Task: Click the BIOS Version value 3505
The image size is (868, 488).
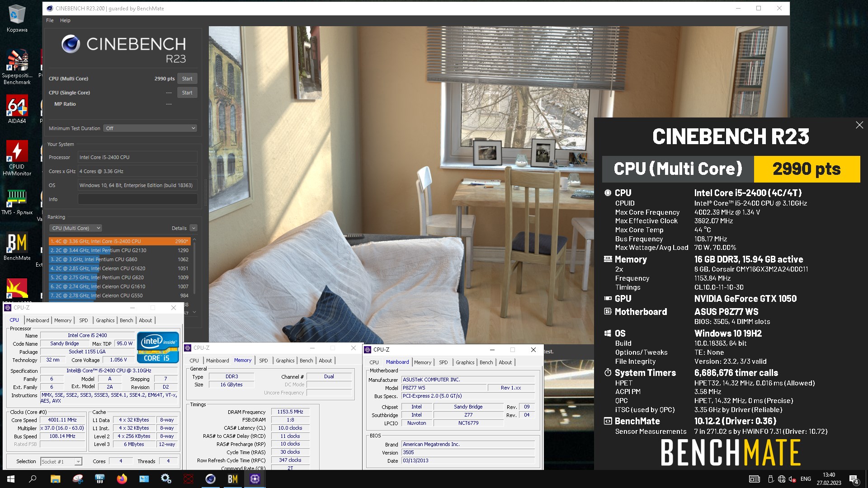Action: [x=468, y=452]
